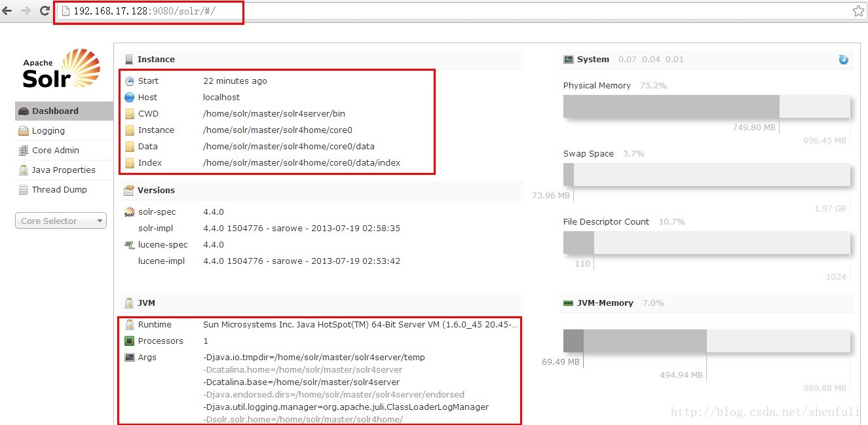Click the Data folder icon
Image resolution: width=868 pixels, height=425 pixels.
point(129,147)
